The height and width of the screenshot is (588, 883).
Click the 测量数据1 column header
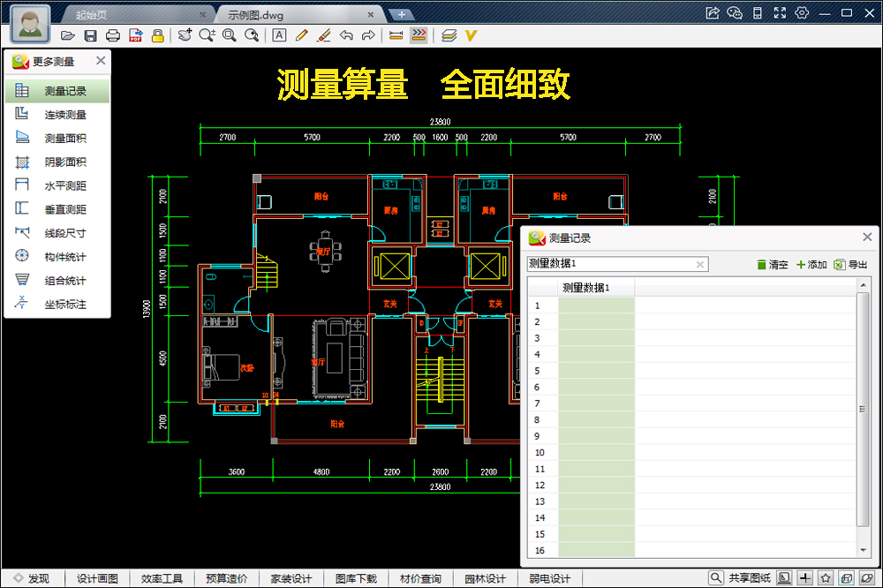tap(596, 287)
